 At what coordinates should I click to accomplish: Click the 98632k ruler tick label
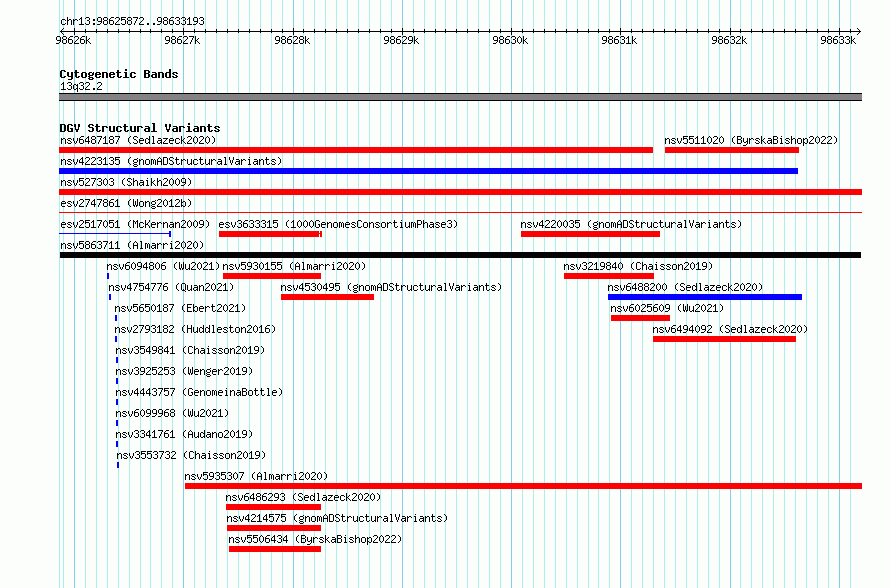coord(729,40)
